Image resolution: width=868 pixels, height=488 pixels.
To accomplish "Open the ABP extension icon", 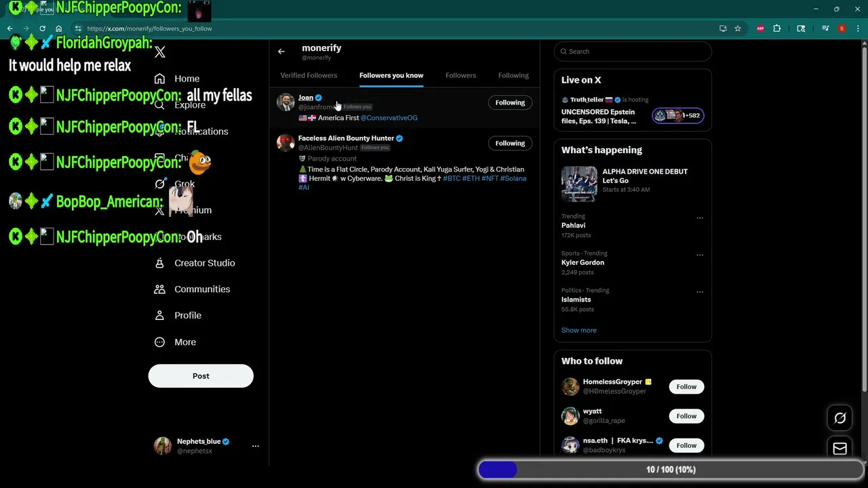I will (x=760, y=28).
